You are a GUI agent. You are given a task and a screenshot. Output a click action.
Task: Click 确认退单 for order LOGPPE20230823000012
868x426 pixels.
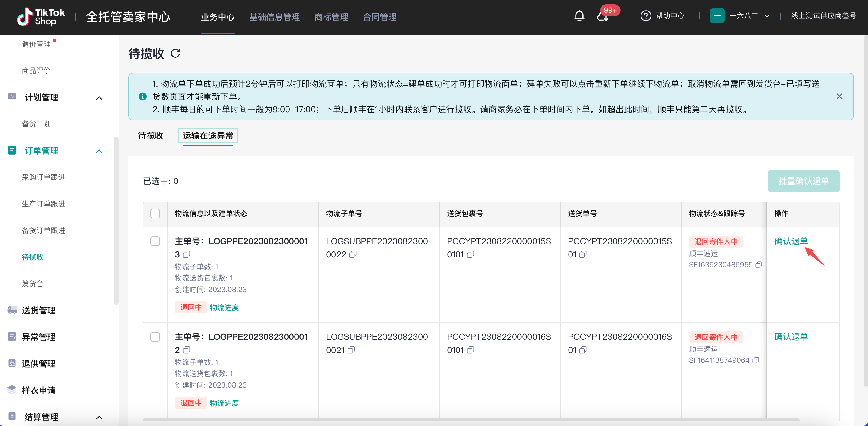(791, 337)
